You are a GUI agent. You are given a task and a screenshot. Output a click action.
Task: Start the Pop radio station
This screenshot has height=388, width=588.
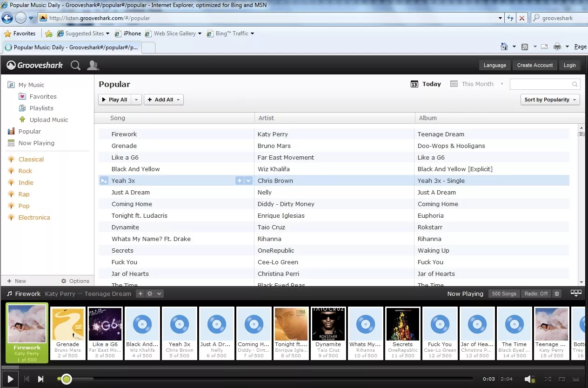click(x=19, y=206)
